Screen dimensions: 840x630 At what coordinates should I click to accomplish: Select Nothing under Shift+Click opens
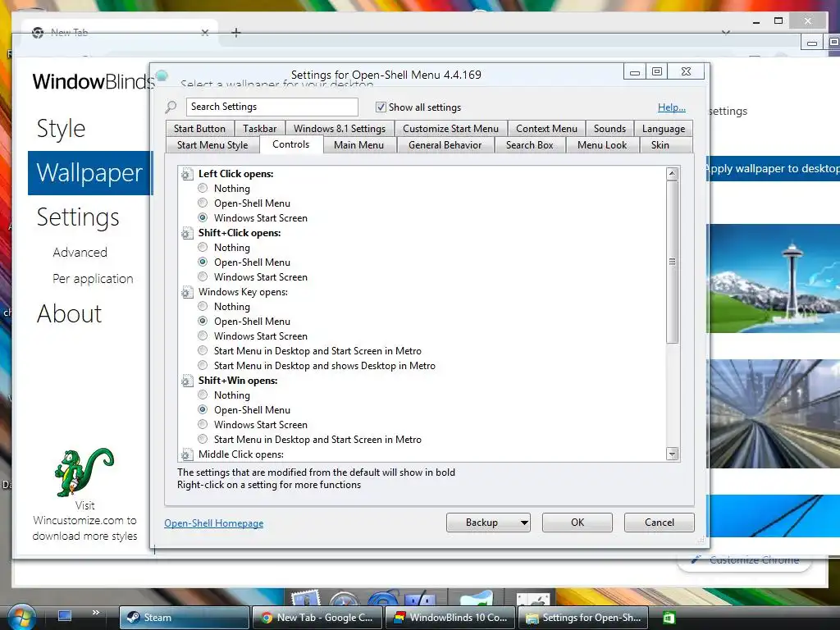coord(203,247)
